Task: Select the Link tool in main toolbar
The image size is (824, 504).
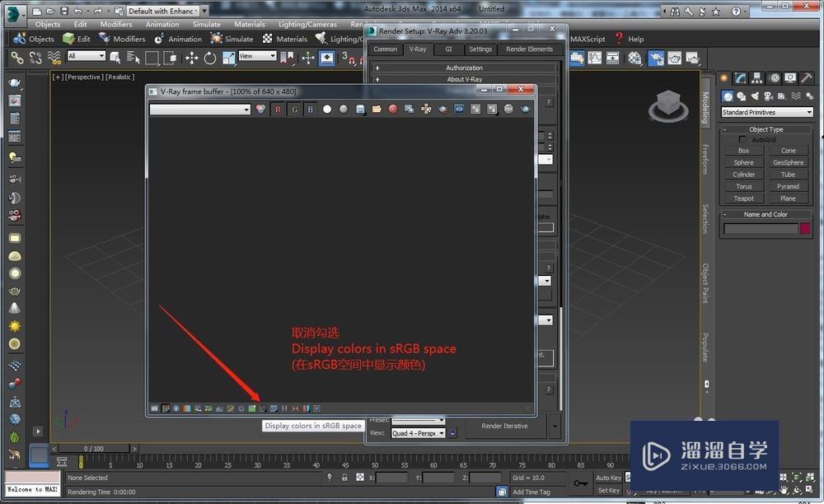Action: [17, 58]
